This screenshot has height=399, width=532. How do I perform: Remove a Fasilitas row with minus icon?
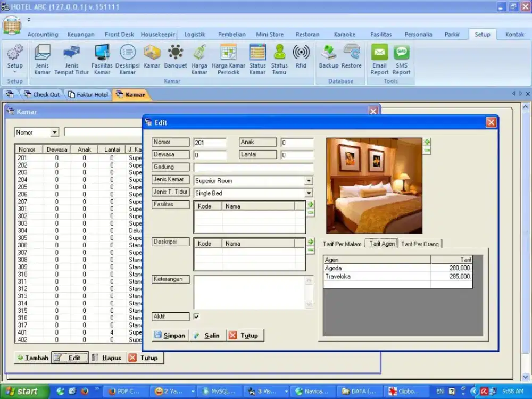311,213
